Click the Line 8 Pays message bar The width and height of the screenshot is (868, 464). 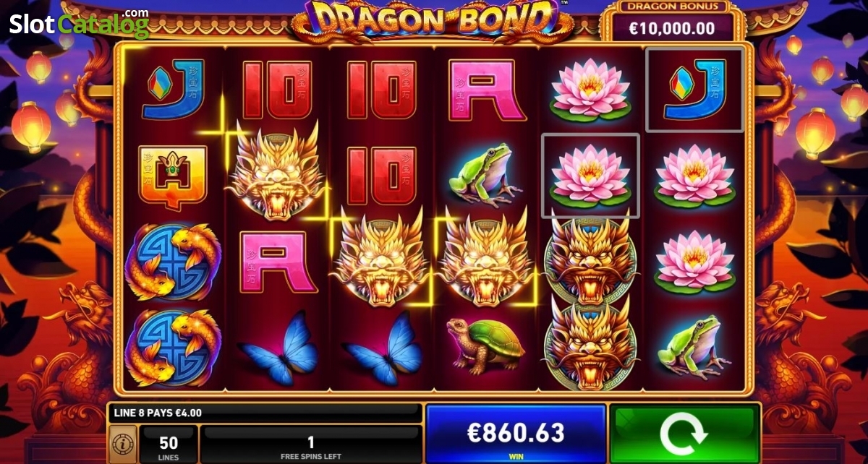click(x=265, y=413)
